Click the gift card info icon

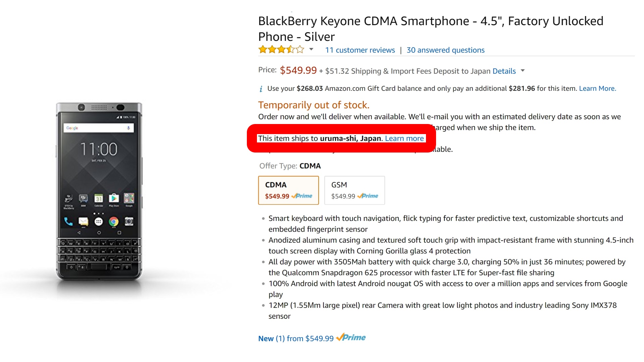click(x=261, y=89)
